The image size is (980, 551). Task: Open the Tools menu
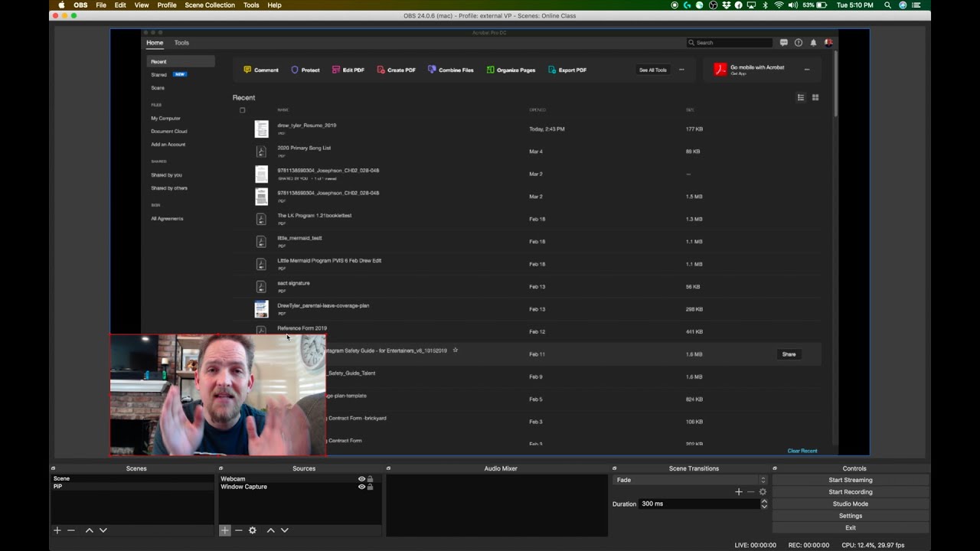tap(251, 5)
